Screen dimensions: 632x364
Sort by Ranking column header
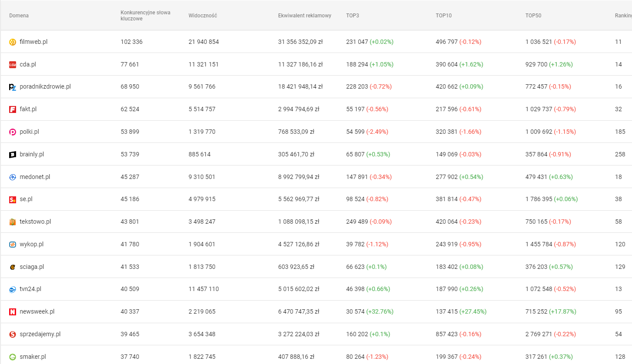point(623,16)
